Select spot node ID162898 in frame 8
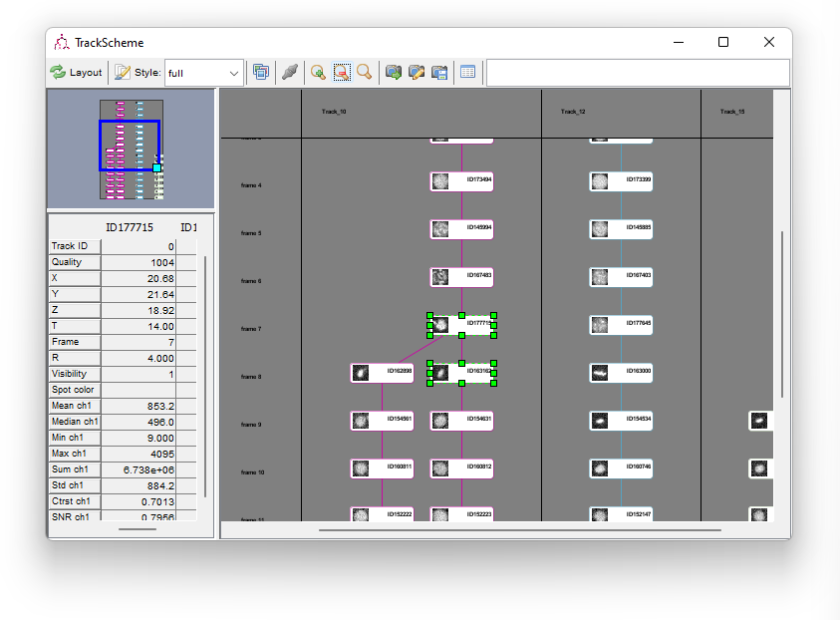The image size is (840, 620). (382, 373)
